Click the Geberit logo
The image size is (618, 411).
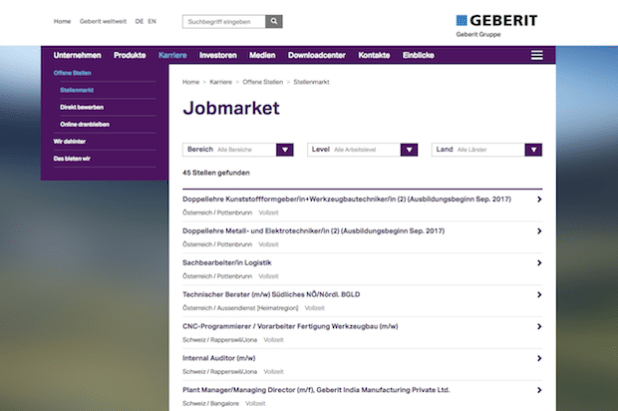point(483,20)
